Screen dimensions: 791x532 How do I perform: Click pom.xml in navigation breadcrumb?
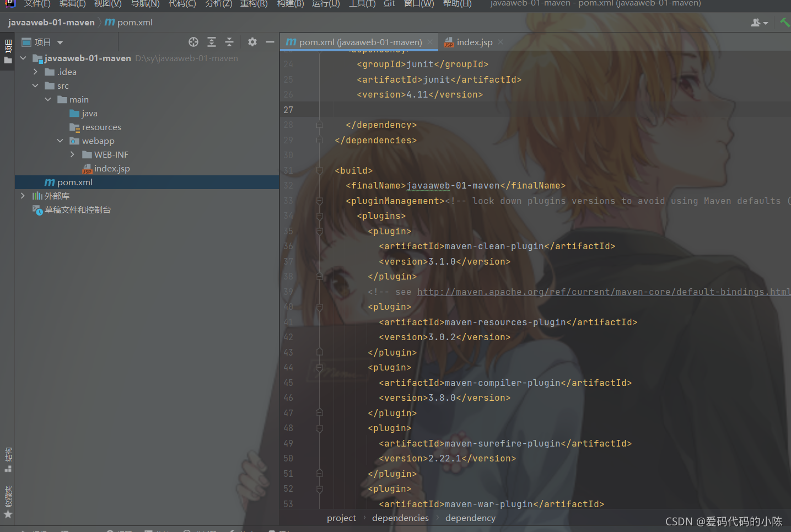point(129,23)
